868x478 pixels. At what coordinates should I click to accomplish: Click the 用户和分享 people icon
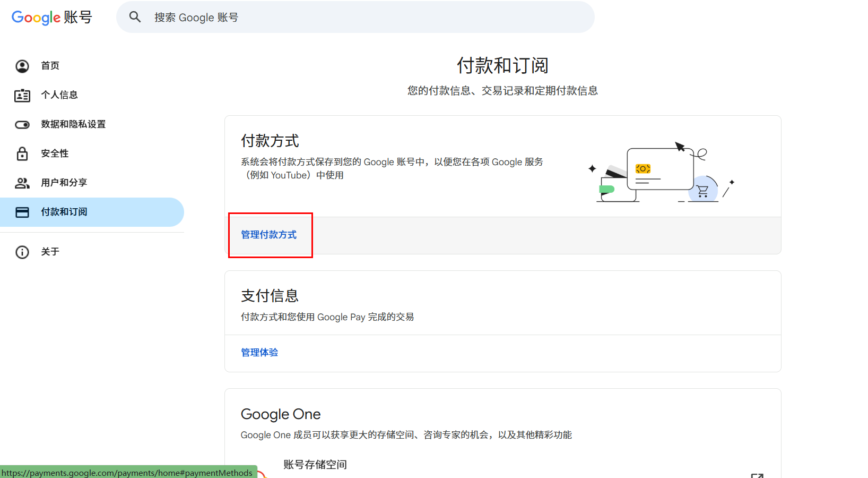point(22,183)
